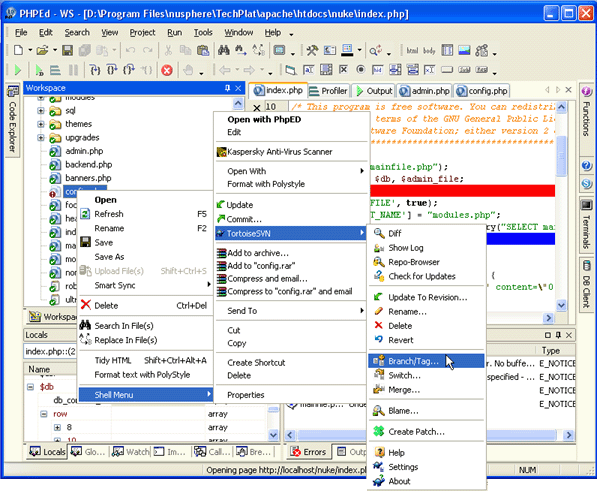Click the Paste clipboard toolbar icon
Image resolution: width=600 pixels, height=491 pixels.
coord(203,50)
